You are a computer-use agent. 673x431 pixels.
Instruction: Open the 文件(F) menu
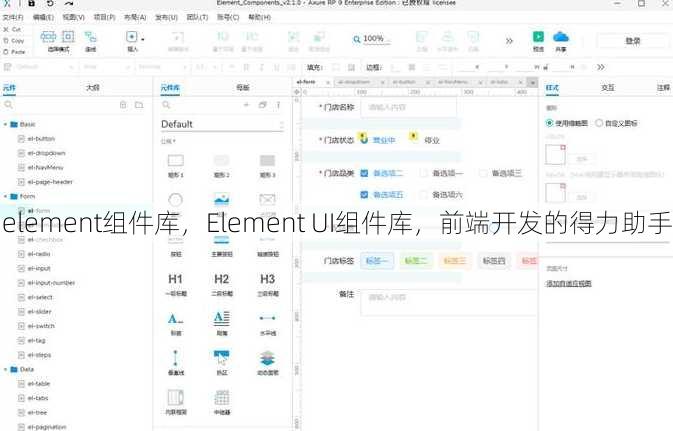(x=13, y=17)
